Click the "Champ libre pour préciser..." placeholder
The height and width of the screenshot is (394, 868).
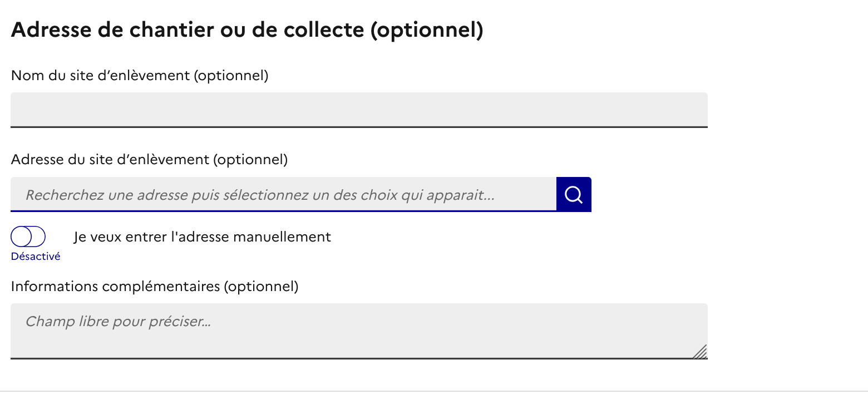(118, 322)
